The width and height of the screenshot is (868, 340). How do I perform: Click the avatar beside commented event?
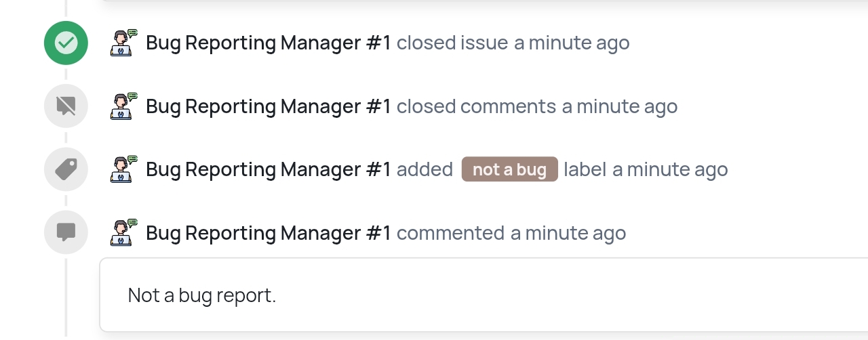tap(124, 232)
